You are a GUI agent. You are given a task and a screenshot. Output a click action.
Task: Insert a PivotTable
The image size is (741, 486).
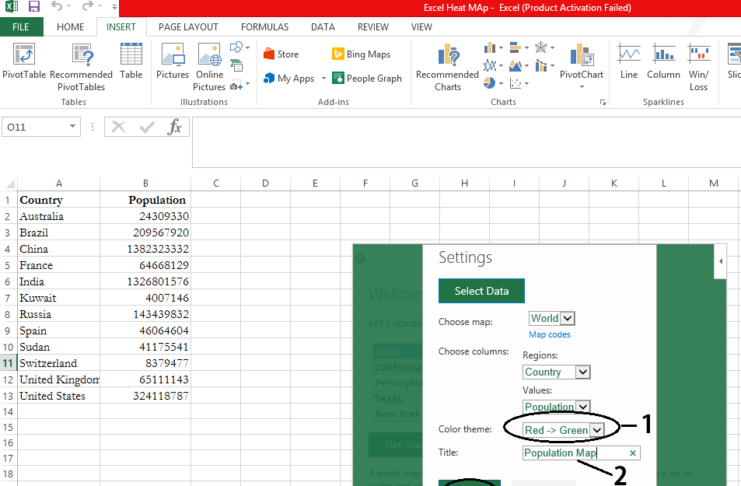click(23, 62)
